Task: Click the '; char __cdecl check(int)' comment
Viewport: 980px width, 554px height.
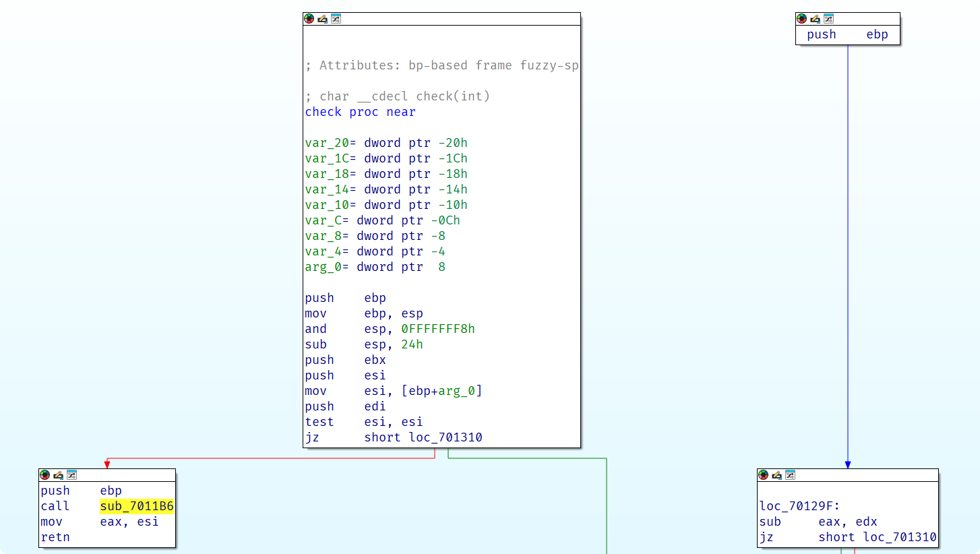Action: [x=398, y=96]
